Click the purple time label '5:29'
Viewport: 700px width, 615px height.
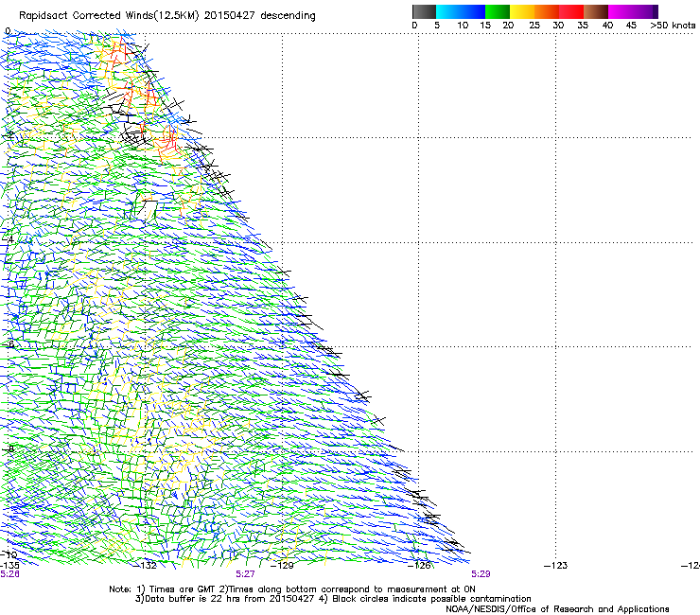(481, 574)
